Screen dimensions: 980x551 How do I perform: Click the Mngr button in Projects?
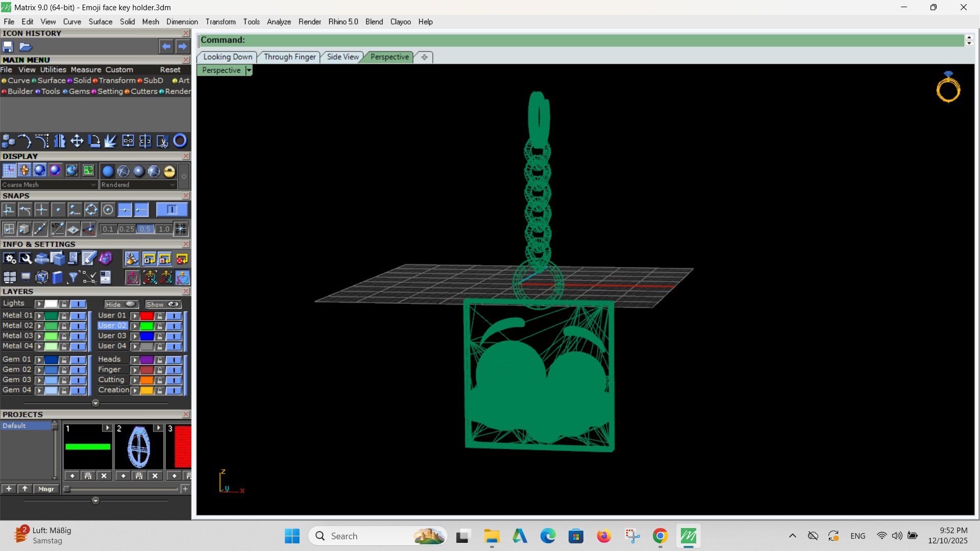coord(46,489)
